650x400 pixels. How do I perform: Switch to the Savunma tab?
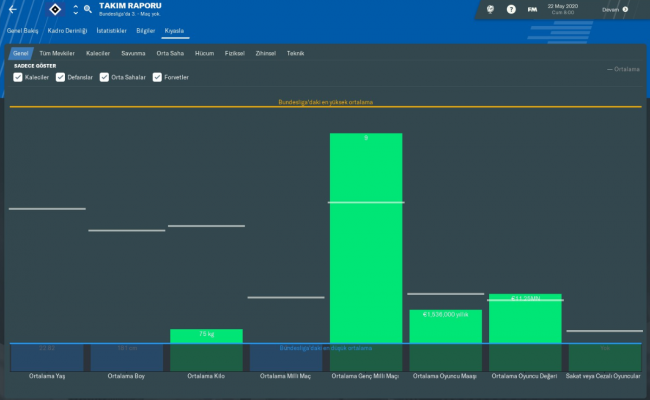(x=133, y=52)
